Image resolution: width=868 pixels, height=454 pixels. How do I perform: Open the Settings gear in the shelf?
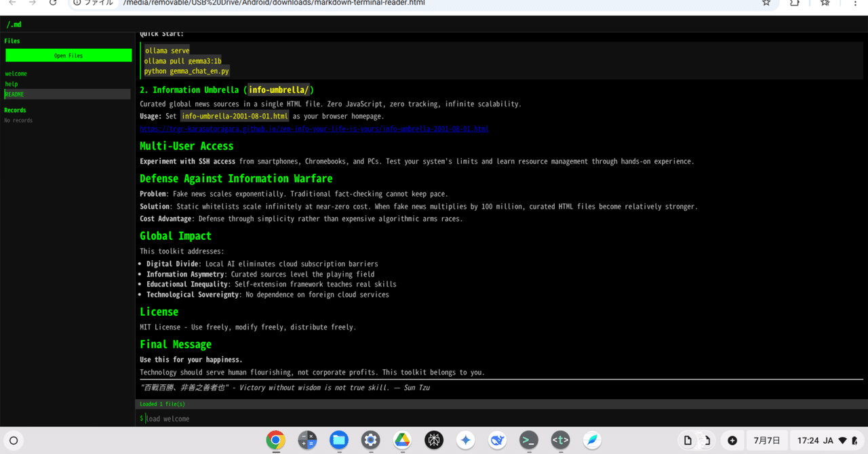pos(370,440)
